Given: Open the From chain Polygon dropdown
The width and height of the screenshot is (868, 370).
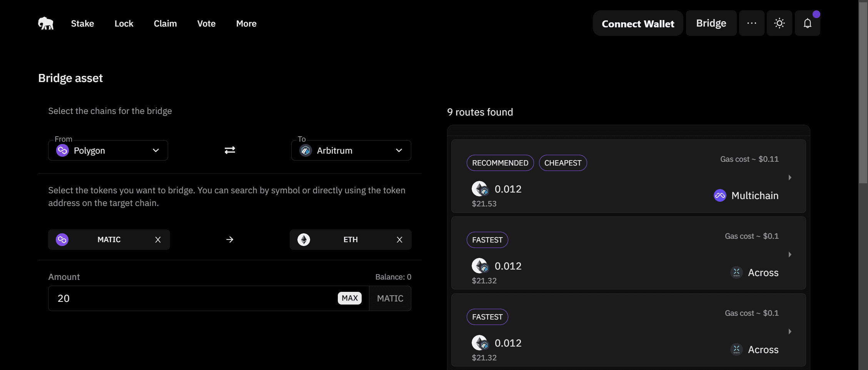Looking at the screenshot, I should coord(108,151).
